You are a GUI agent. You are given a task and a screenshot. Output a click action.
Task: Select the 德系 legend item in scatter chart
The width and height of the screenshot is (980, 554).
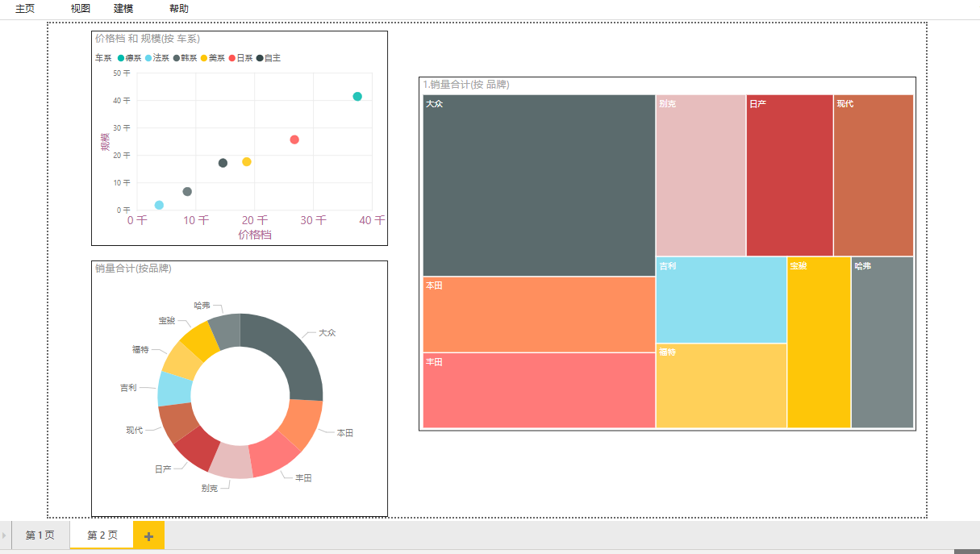129,58
